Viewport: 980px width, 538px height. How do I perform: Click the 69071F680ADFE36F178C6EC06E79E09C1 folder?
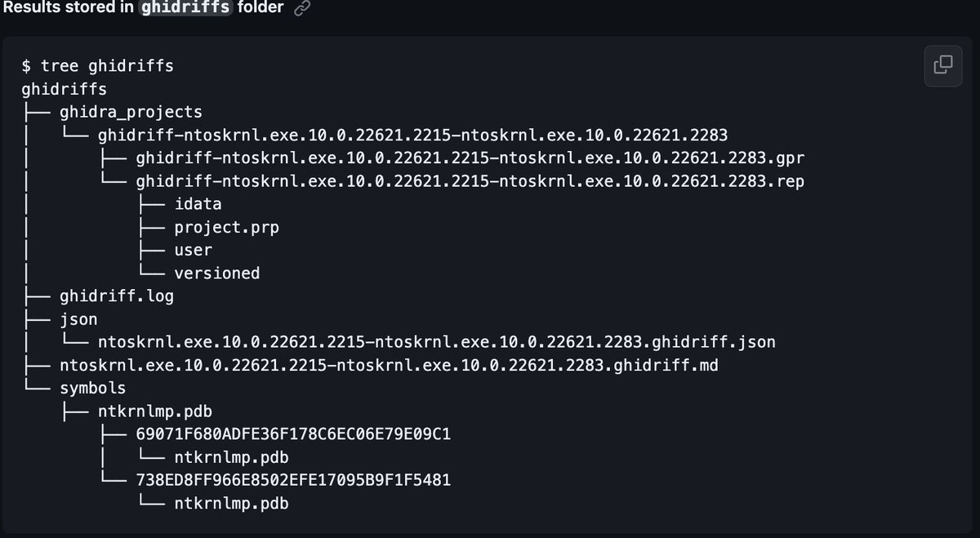[293, 434]
